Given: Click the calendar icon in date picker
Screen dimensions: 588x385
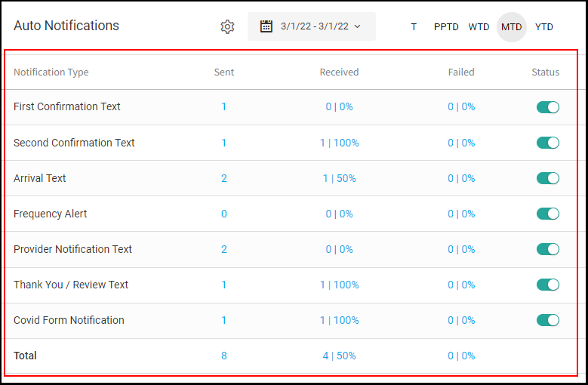Looking at the screenshot, I should [266, 26].
